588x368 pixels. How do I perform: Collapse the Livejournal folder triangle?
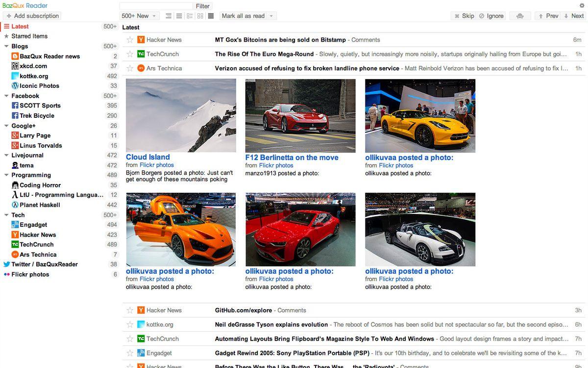tap(6, 155)
